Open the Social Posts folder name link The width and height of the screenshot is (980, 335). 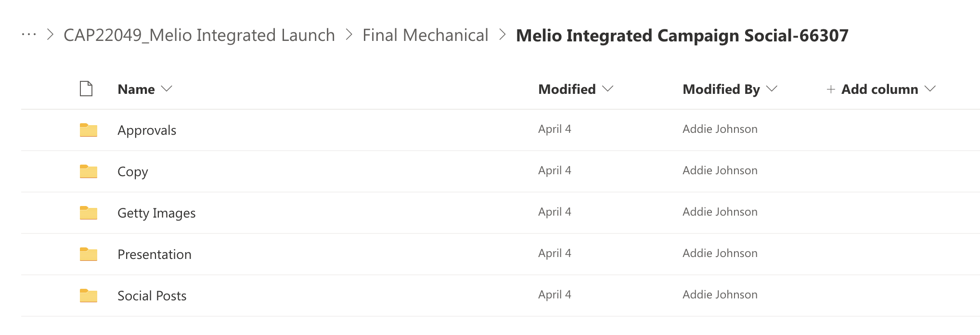152,296
